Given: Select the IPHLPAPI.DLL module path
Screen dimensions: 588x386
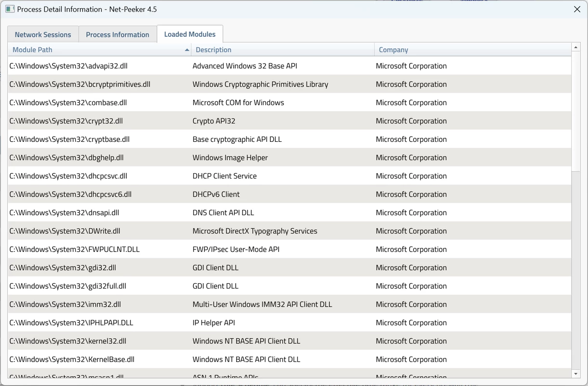Looking at the screenshot, I should 71,323.
